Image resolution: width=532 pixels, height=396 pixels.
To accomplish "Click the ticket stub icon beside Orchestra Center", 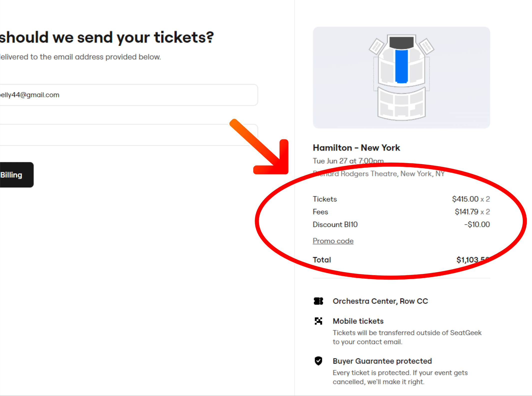I will tap(318, 301).
